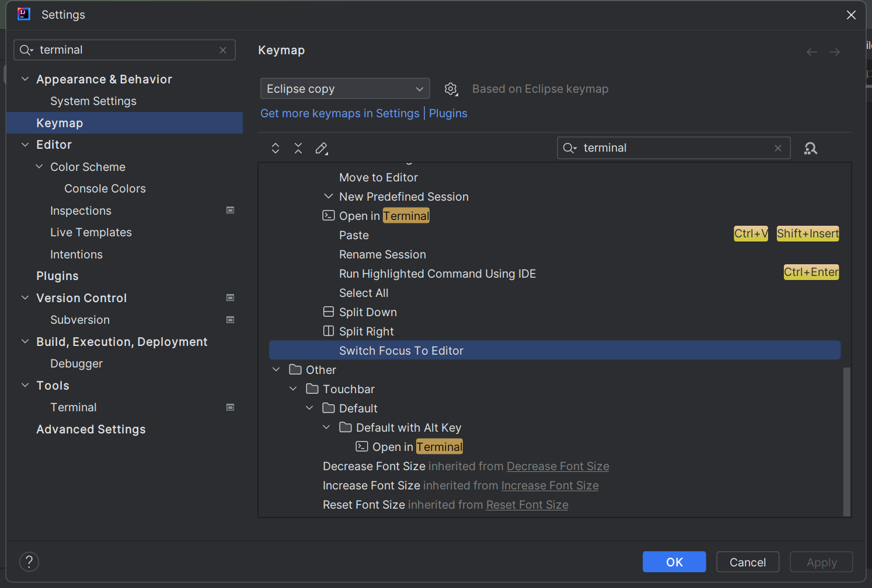872x588 pixels.
Task: Follow the Plugins link under keymap dropdown
Action: pos(448,113)
